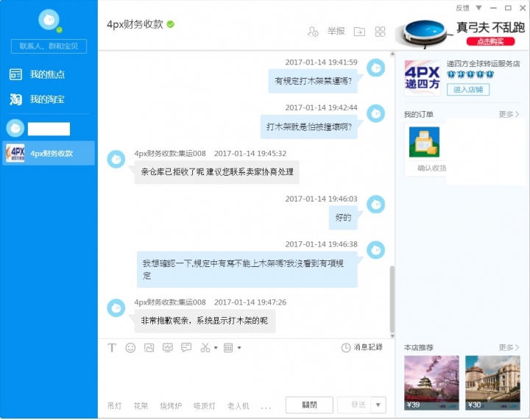Click the chat scrollbar thumb
This screenshot has height=420, width=530.
click(x=392, y=299)
